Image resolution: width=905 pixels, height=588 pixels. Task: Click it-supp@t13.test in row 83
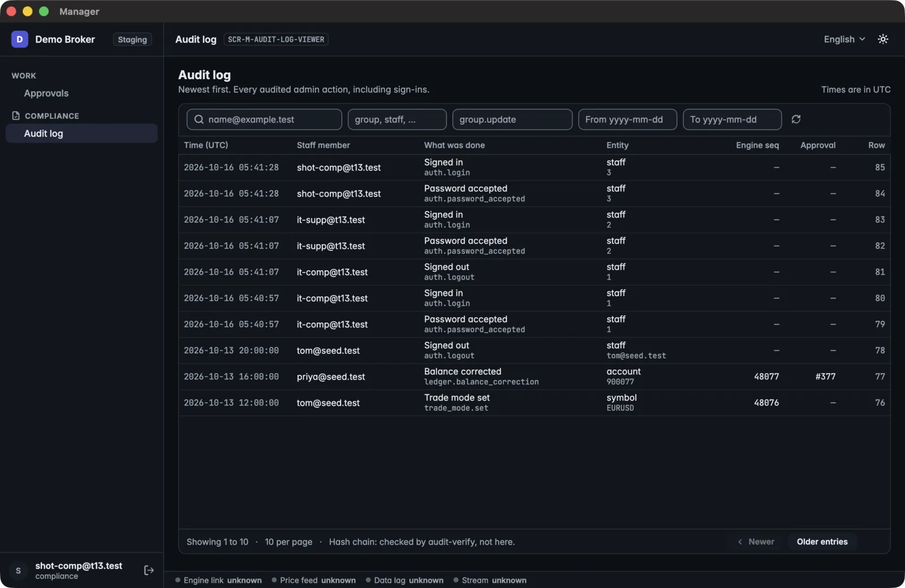coord(331,220)
